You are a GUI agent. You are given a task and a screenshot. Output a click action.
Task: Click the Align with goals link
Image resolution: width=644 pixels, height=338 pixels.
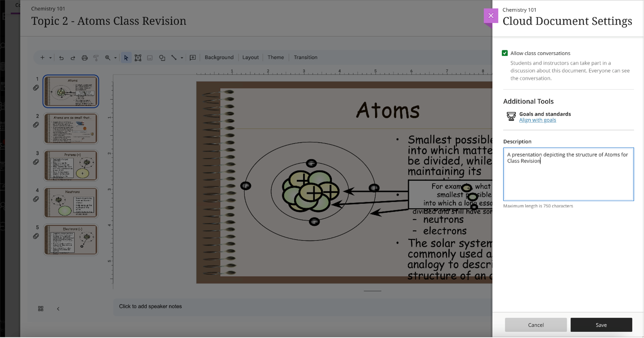pyautogui.click(x=538, y=120)
